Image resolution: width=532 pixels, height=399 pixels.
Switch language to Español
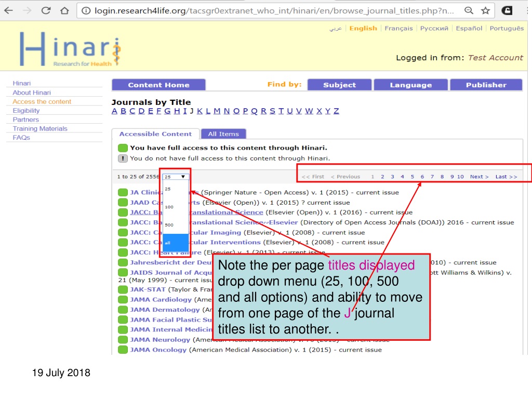point(469,28)
